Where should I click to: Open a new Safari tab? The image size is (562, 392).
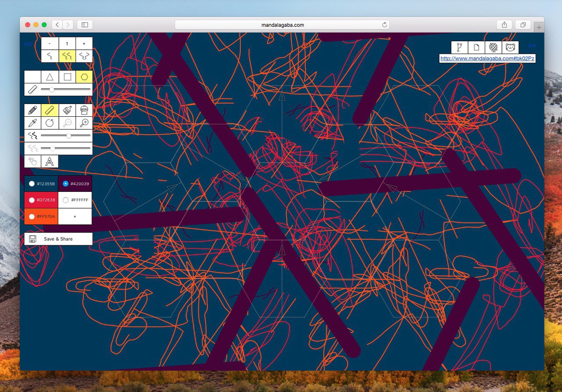539,27
